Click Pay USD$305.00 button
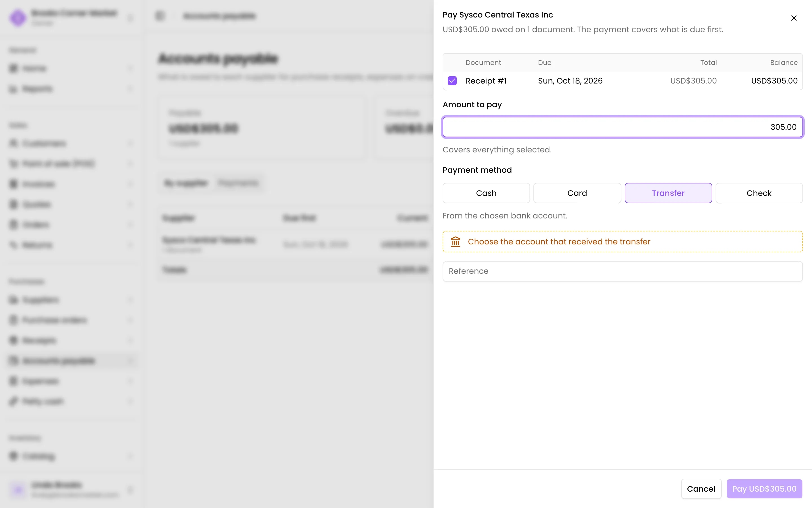Screen dimensions: 812x508 [x=764, y=489]
